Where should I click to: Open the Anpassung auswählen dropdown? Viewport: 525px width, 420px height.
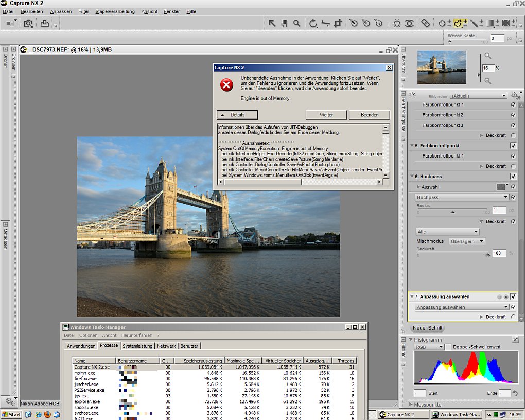click(x=462, y=307)
